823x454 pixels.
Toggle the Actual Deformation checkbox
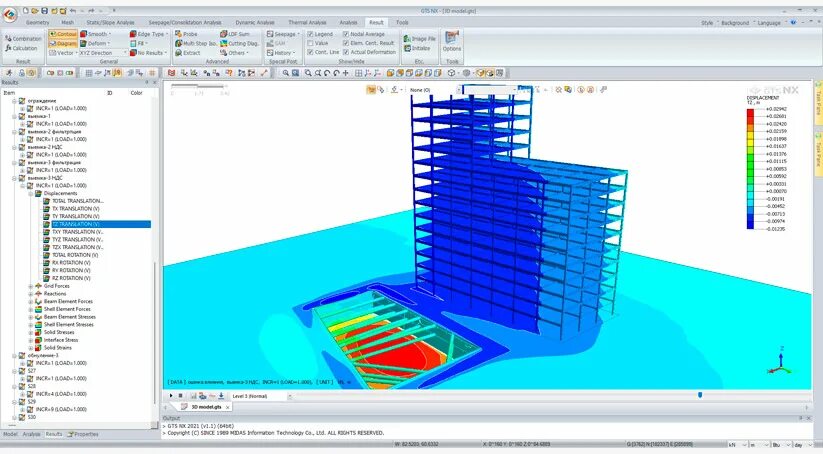tap(346, 52)
